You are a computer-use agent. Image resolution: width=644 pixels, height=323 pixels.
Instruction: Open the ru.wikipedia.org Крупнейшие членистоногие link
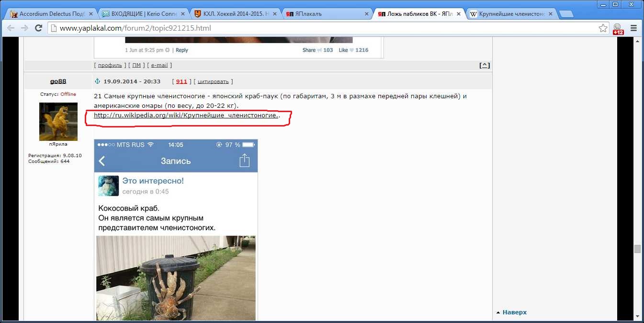[186, 115]
